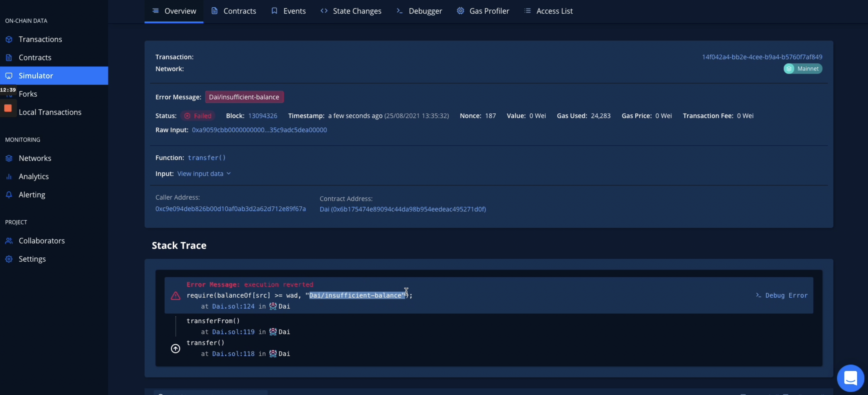Click the raw input 0xa9059cbb hex link
The image size is (868, 395).
pos(259,130)
